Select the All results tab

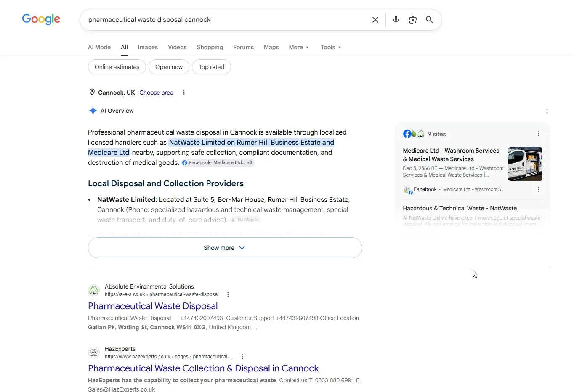(x=124, y=47)
